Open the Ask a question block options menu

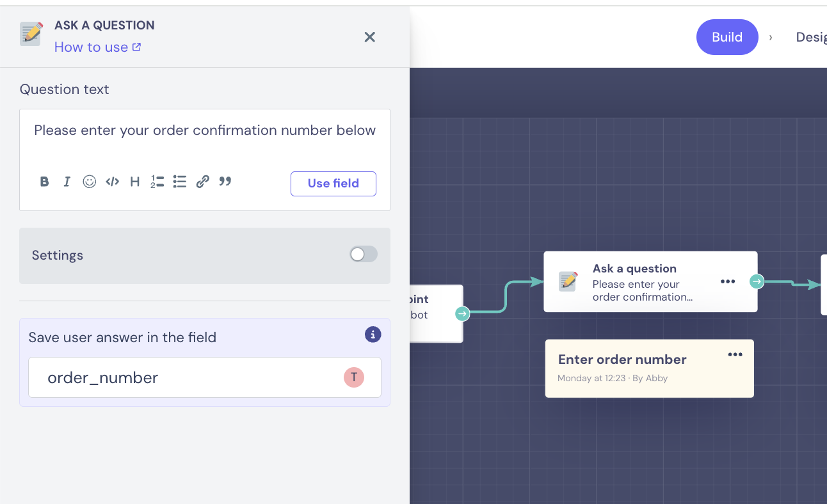(x=728, y=281)
